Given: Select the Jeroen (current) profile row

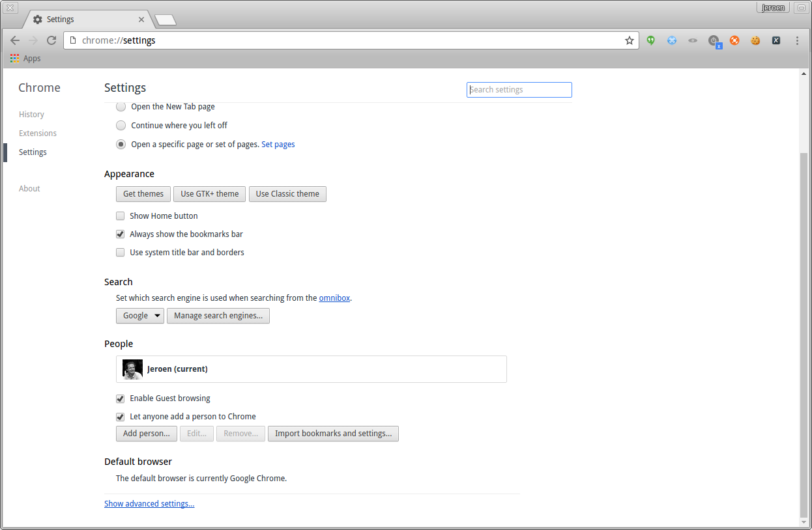Looking at the screenshot, I should [312, 369].
